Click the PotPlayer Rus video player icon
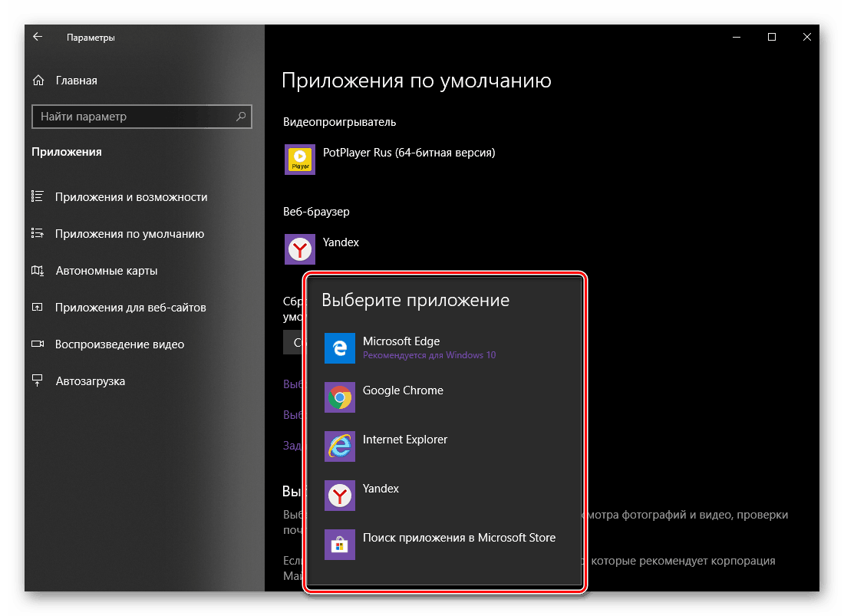Image resolution: width=844 pixels, height=616 pixels. coord(299,159)
